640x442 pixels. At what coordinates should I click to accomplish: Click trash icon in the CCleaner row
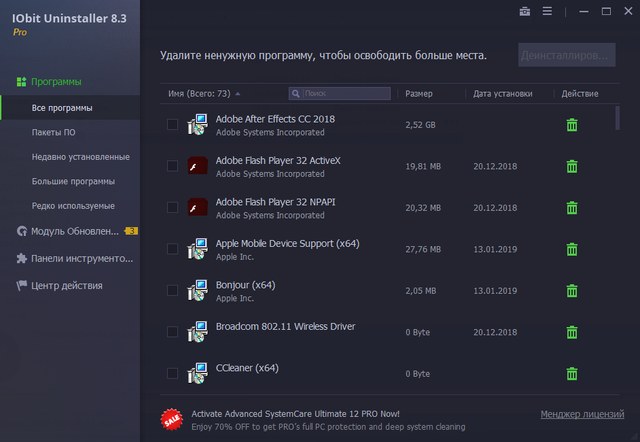572,374
